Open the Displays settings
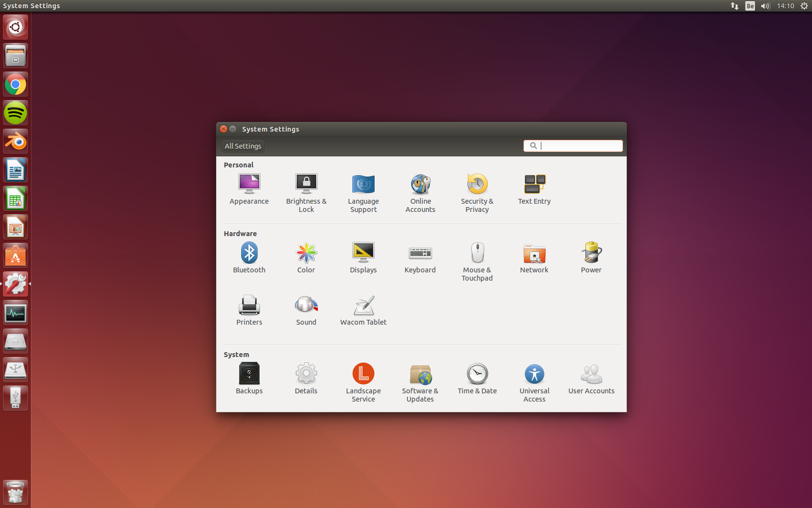 coord(363,258)
